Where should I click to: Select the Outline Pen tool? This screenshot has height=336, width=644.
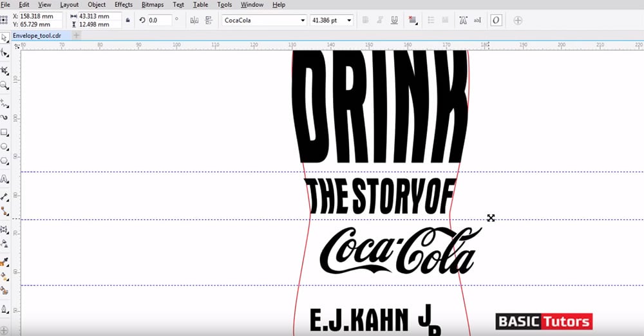5,309
